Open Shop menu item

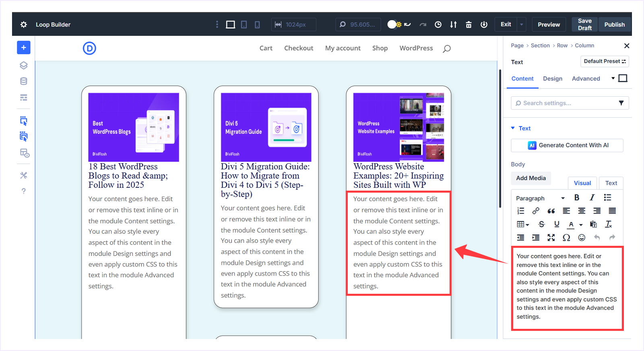tap(380, 48)
